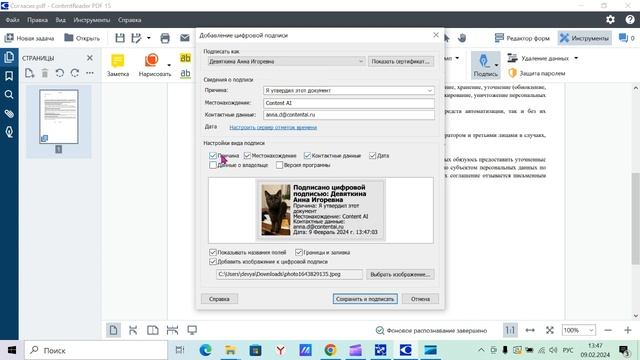Select the Note (Заметка) tool

tap(118, 65)
